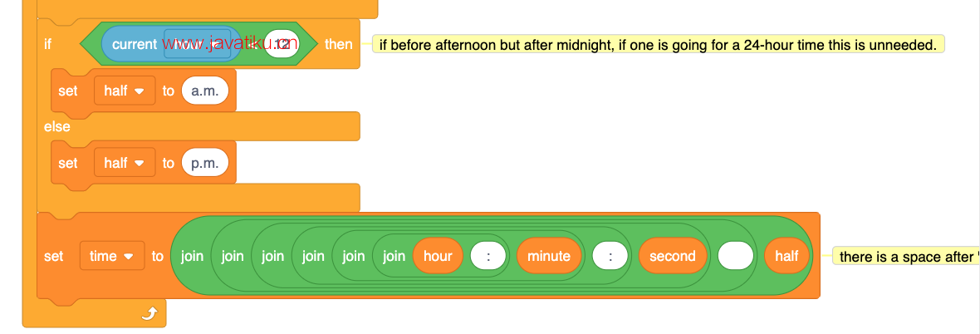
Task: Click the p.m. text field
Action: click(205, 163)
